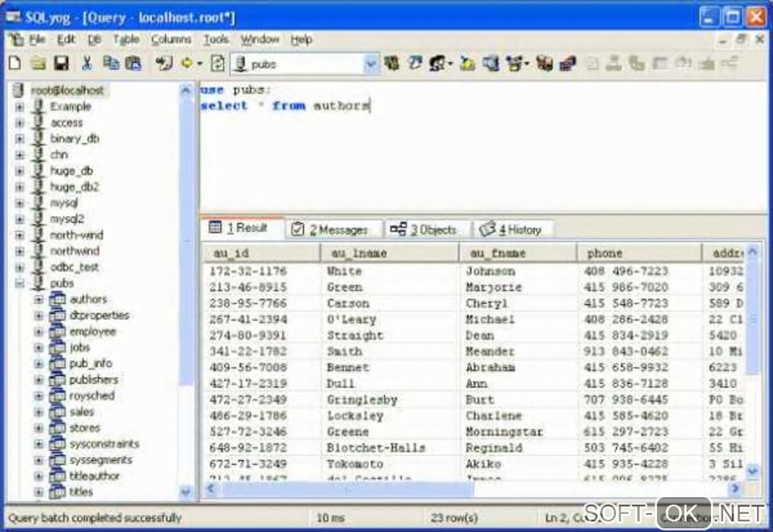773x532 pixels.
Task: Save the query with the floppy disk icon
Action: coord(61,63)
